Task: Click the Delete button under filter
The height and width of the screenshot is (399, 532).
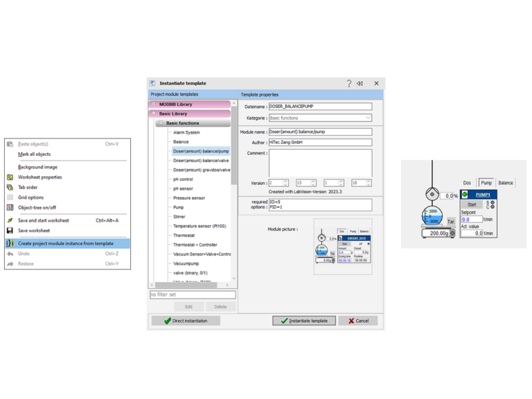Action: click(220, 307)
